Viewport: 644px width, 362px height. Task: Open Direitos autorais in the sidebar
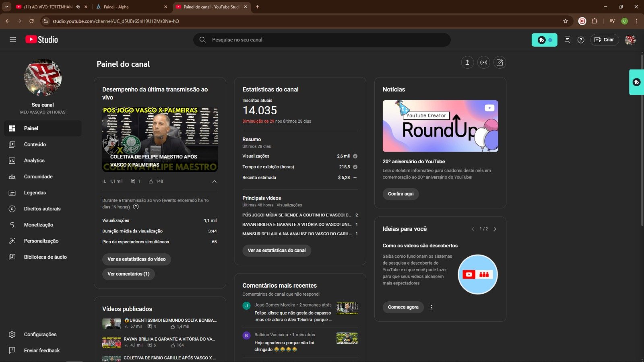(x=43, y=209)
